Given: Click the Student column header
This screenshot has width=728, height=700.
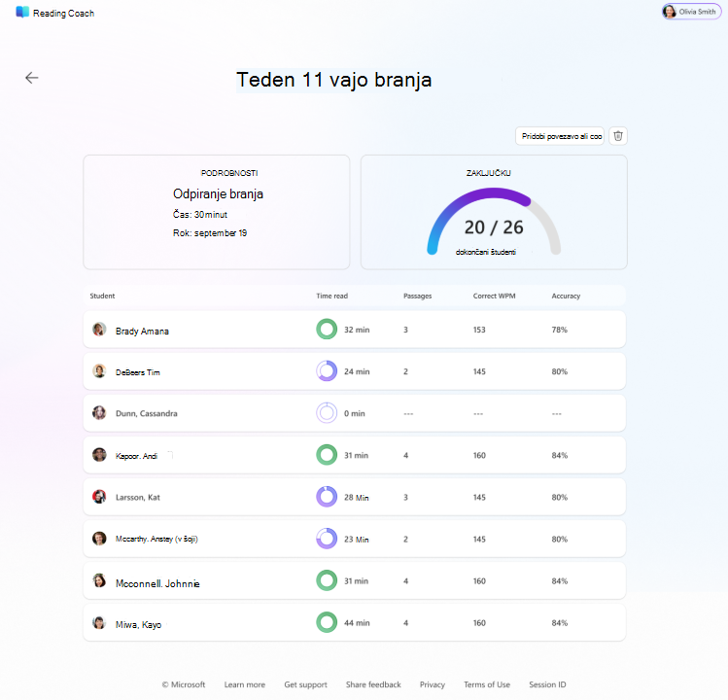Looking at the screenshot, I should [x=102, y=296].
